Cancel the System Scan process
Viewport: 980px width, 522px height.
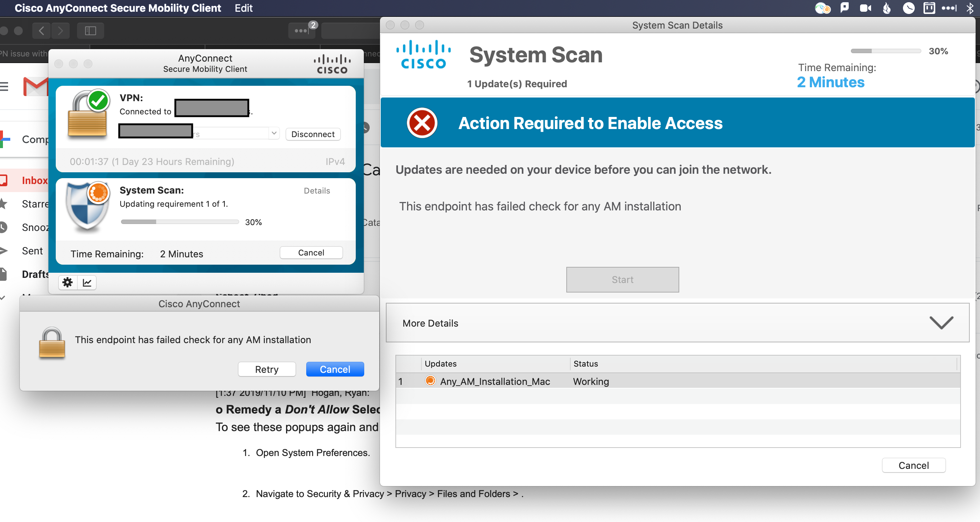point(310,253)
